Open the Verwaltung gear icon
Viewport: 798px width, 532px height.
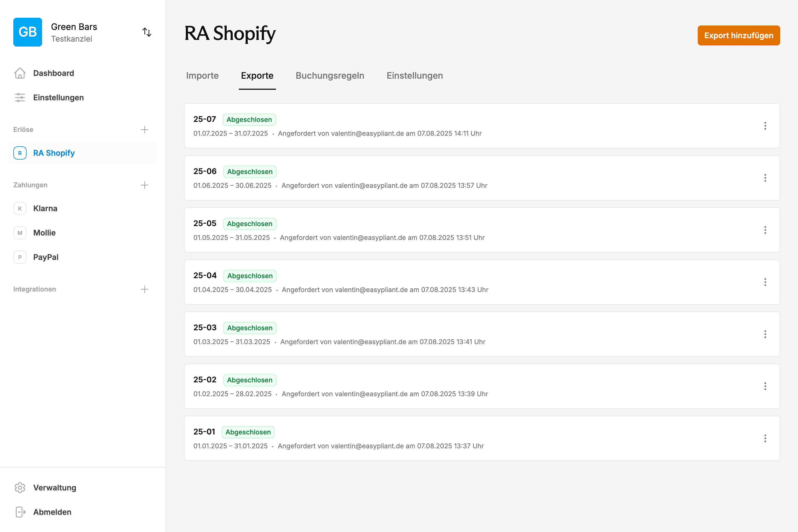(x=20, y=488)
